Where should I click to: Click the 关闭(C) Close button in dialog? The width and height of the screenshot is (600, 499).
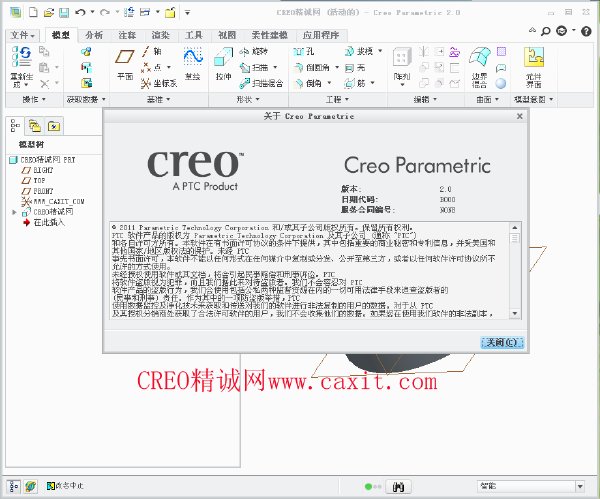point(502,342)
